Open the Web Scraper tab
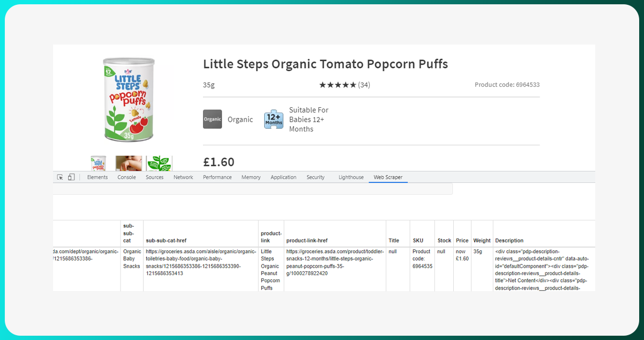The height and width of the screenshot is (340, 644). 388,177
